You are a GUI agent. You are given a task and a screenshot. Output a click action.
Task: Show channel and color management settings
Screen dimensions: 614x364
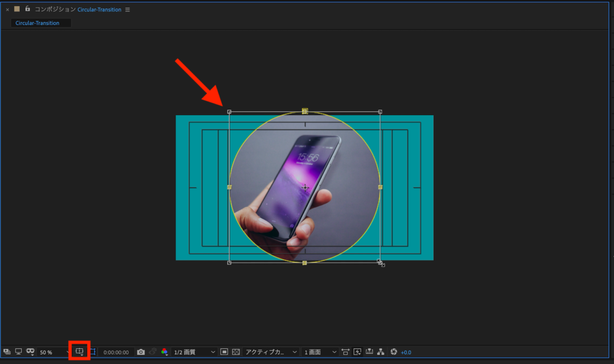tap(164, 352)
